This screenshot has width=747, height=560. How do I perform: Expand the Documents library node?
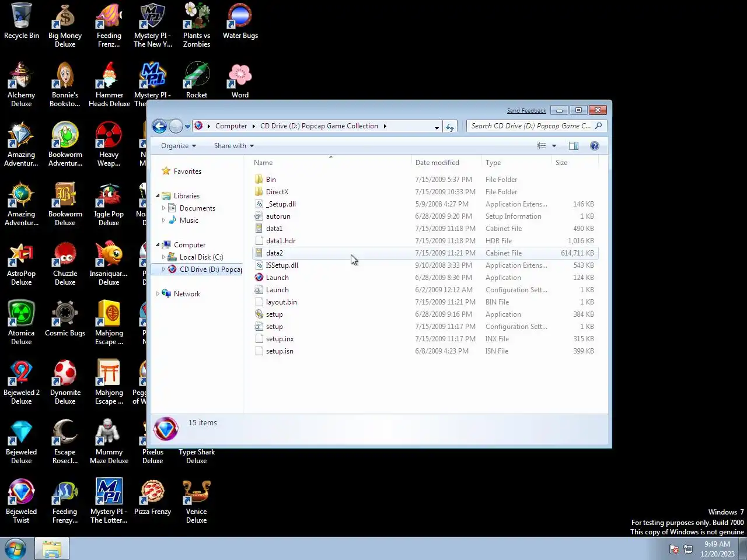tap(163, 208)
